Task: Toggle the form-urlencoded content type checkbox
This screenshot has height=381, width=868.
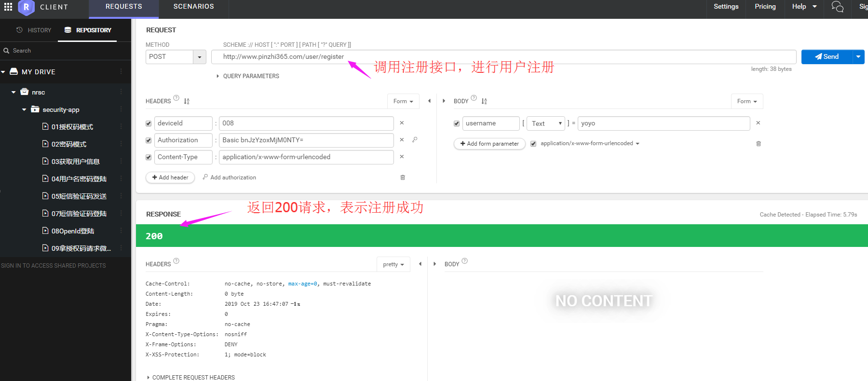Action: 533,144
